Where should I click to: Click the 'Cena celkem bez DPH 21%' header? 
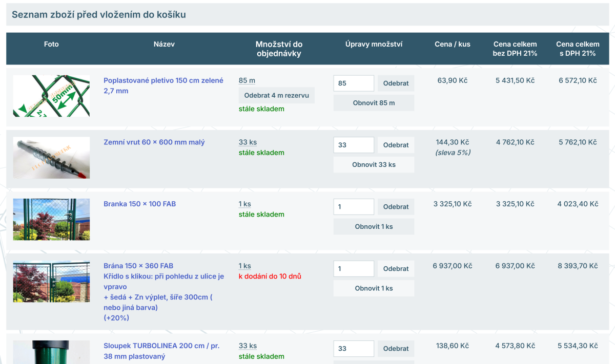(x=515, y=49)
